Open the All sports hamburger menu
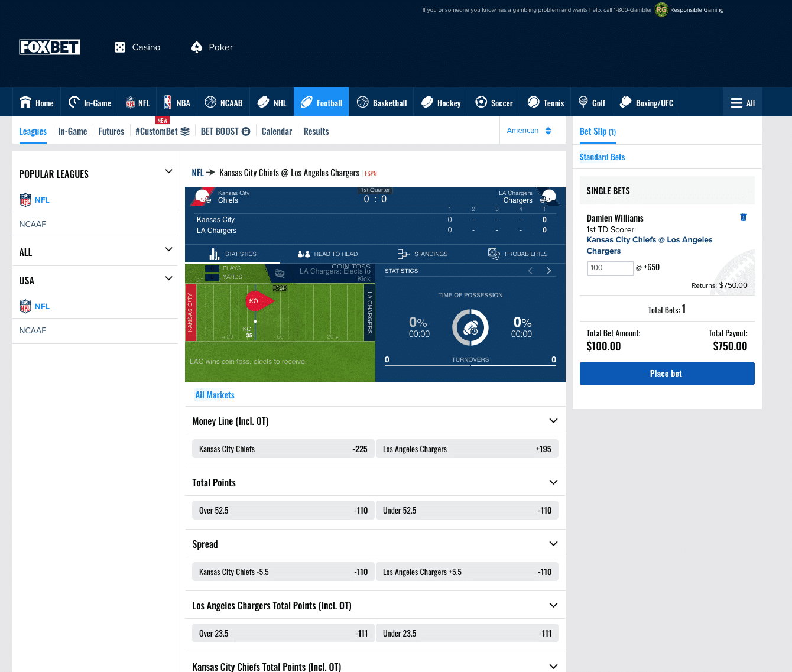This screenshot has width=792, height=672. [x=742, y=102]
